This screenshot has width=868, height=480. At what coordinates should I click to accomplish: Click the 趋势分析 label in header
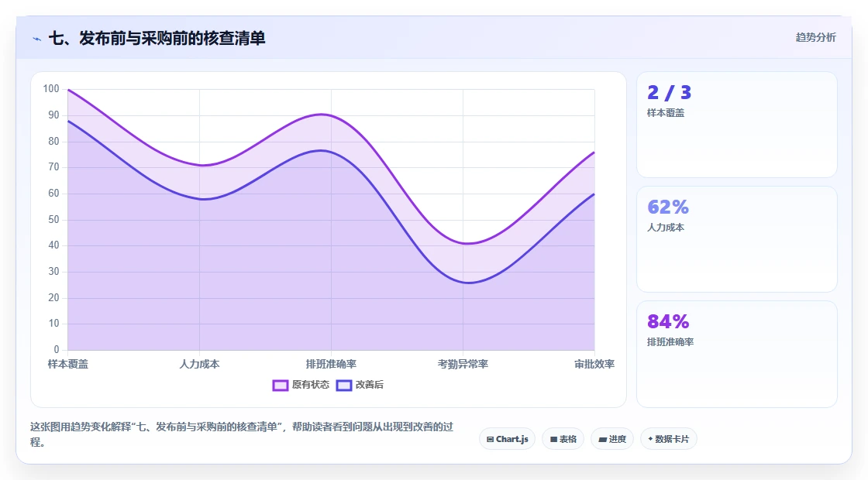click(815, 38)
